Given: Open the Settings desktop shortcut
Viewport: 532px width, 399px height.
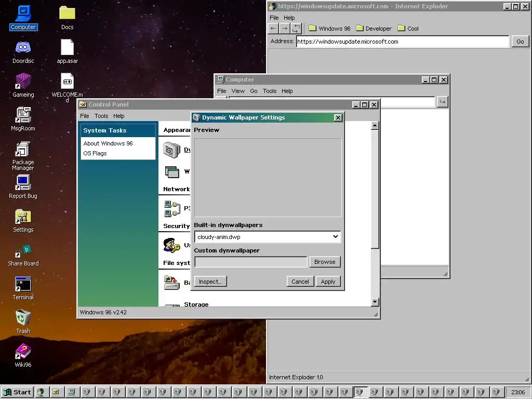Looking at the screenshot, I should pos(23,220).
